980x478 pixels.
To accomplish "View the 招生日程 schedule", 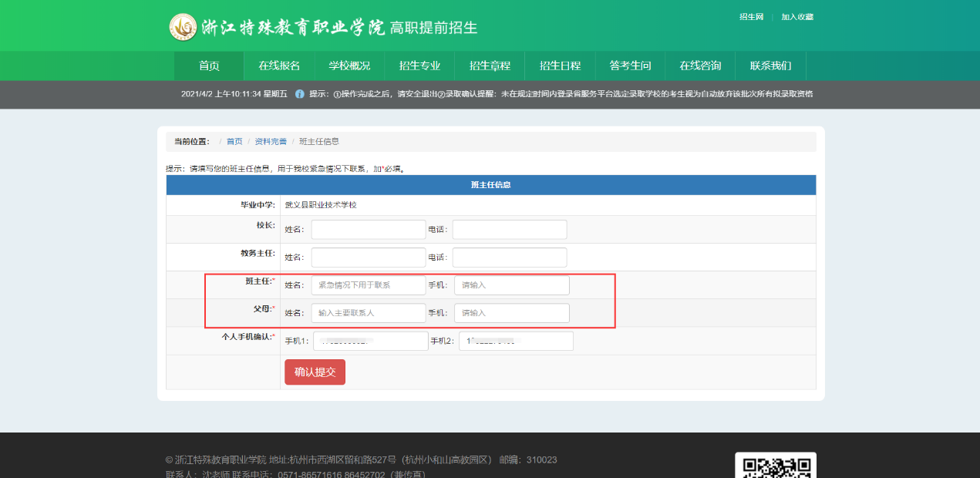I will pos(561,66).
